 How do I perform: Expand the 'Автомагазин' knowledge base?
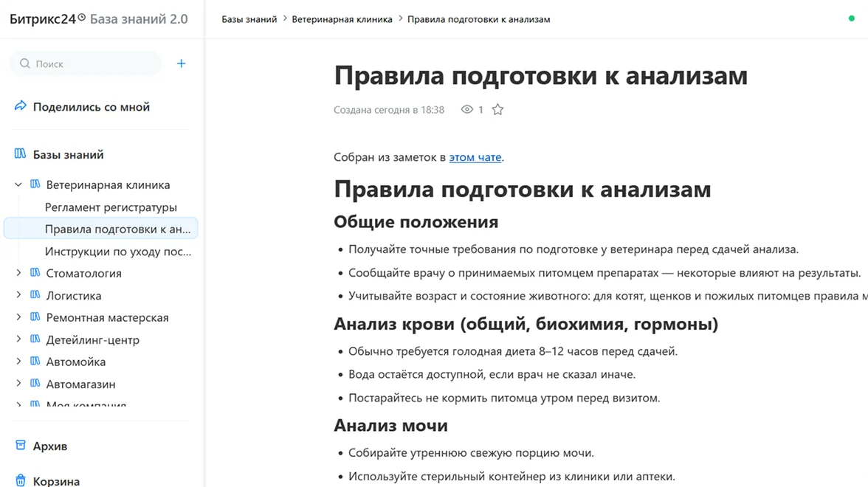point(18,383)
